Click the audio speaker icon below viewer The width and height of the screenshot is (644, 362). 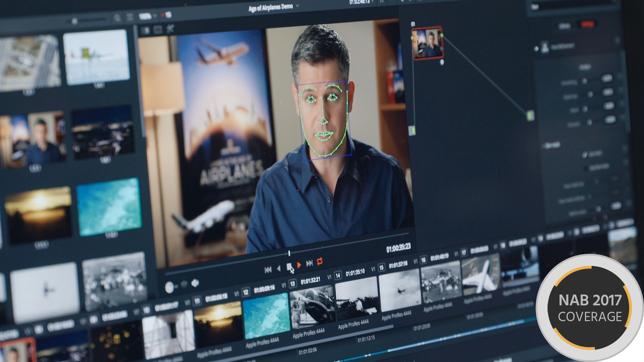click(195, 283)
